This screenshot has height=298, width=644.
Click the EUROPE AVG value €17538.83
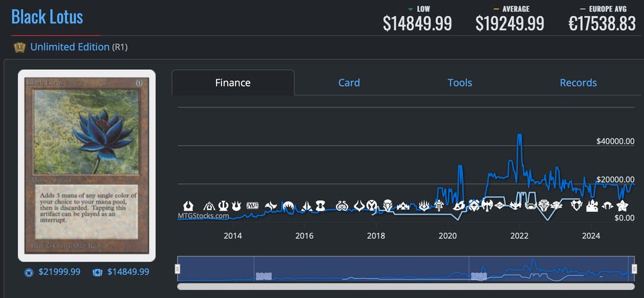602,23
